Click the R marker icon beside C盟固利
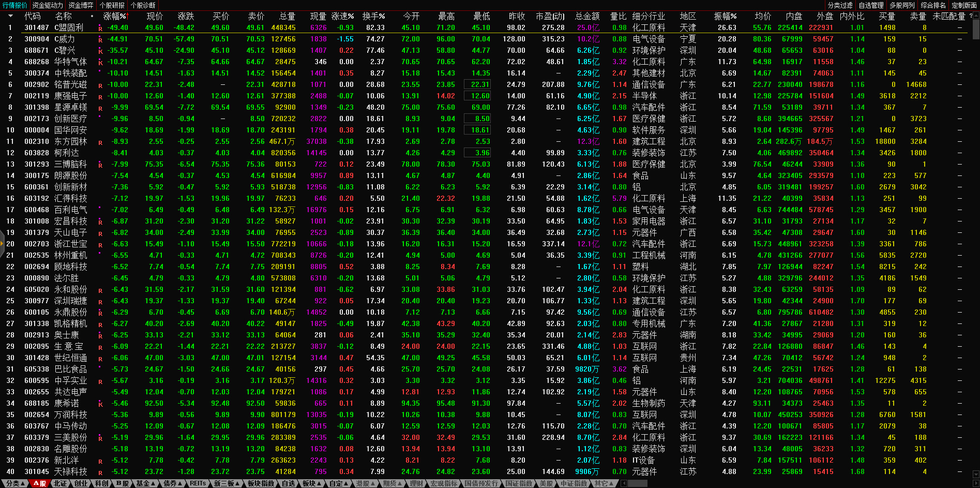The width and height of the screenshot is (980, 488). tap(100, 28)
